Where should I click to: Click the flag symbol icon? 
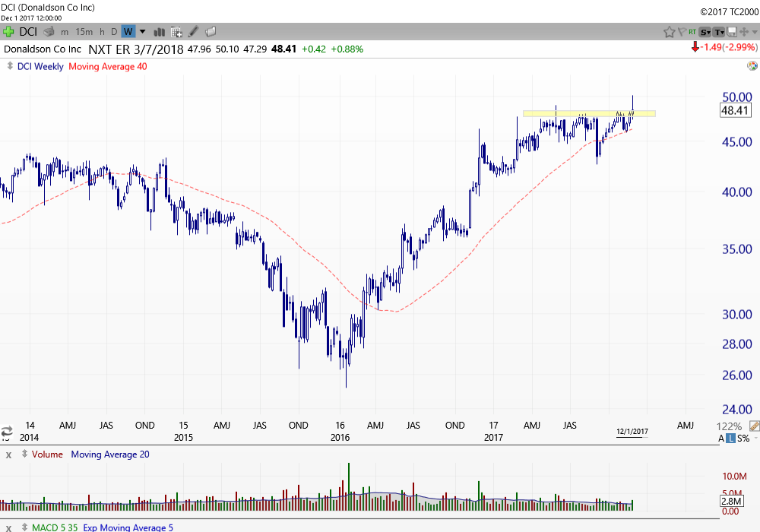click(681, 31)
